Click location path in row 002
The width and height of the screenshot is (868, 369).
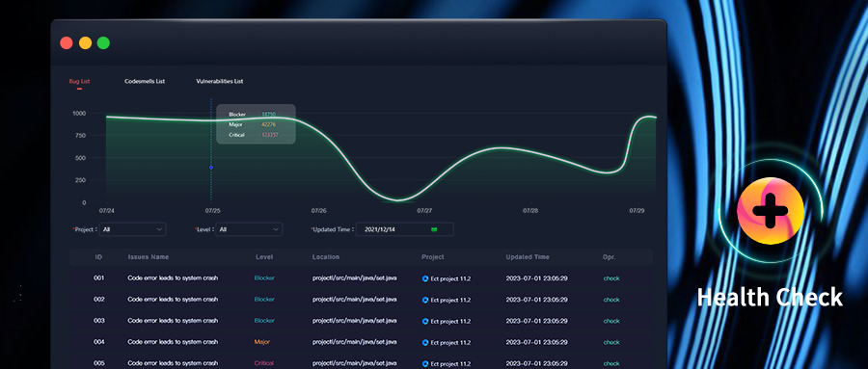pos(354,300)
